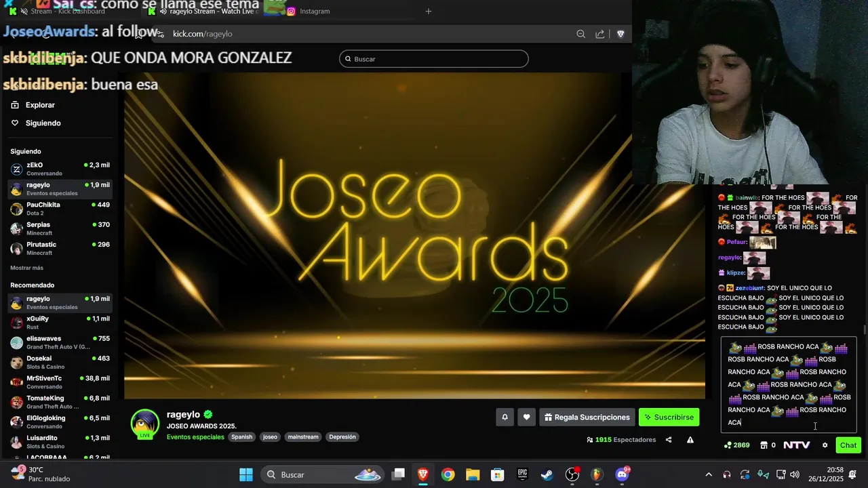
Task: Click the Brave shields lion icon
Action: pyautogui.click(x=620, y=34)
